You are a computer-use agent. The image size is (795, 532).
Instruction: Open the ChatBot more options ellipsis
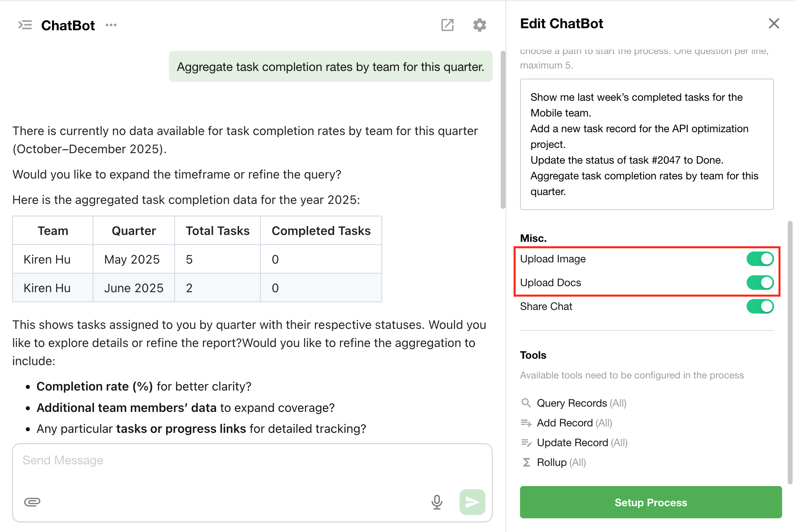pyautogui.click(x=111, y=25)
